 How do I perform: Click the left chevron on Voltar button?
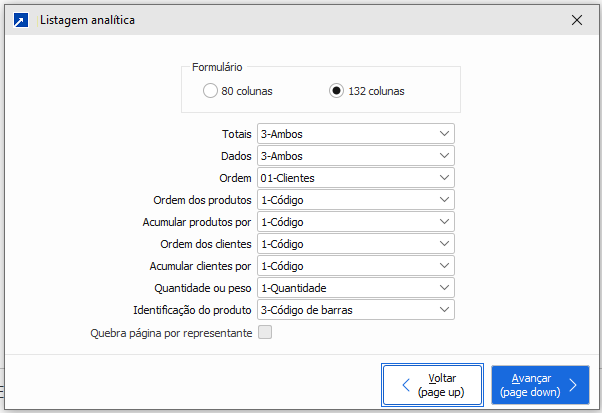pyautogui.click(x=406, y=385)
